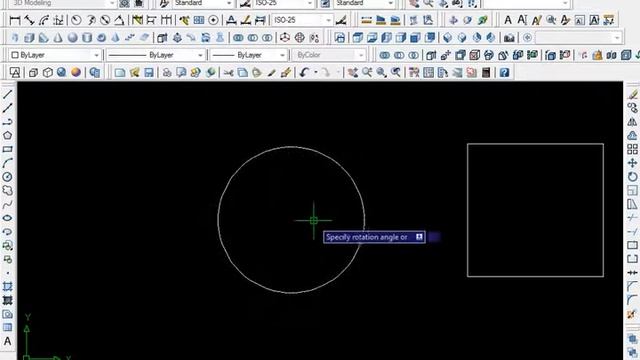
Task: Create a new drawing with QNew
Action: click(x=120, y=72)
